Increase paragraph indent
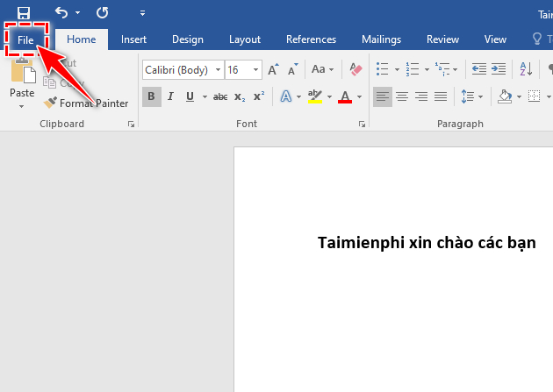Image resolution: width=553 pixels, height=392 pixels. [x=499, y=69]
